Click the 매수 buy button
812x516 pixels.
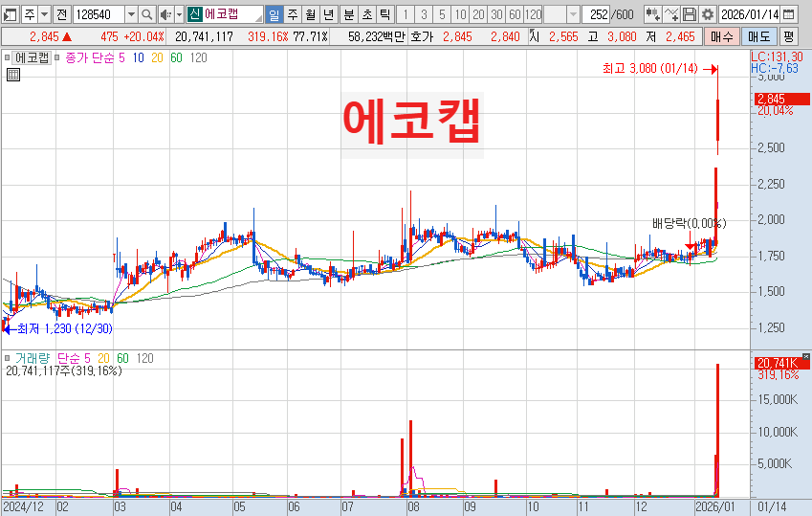point(722,36)
